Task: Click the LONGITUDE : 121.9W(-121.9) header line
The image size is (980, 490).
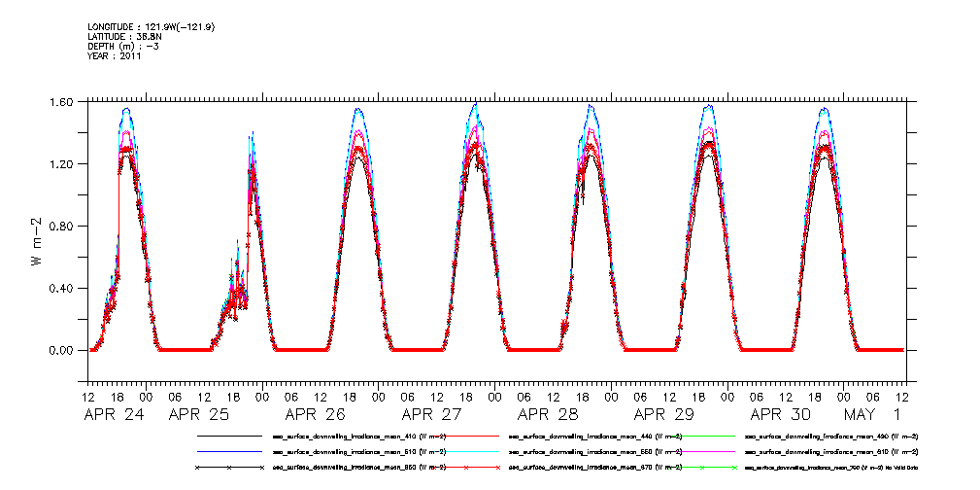Action: [x=152, y=26]
